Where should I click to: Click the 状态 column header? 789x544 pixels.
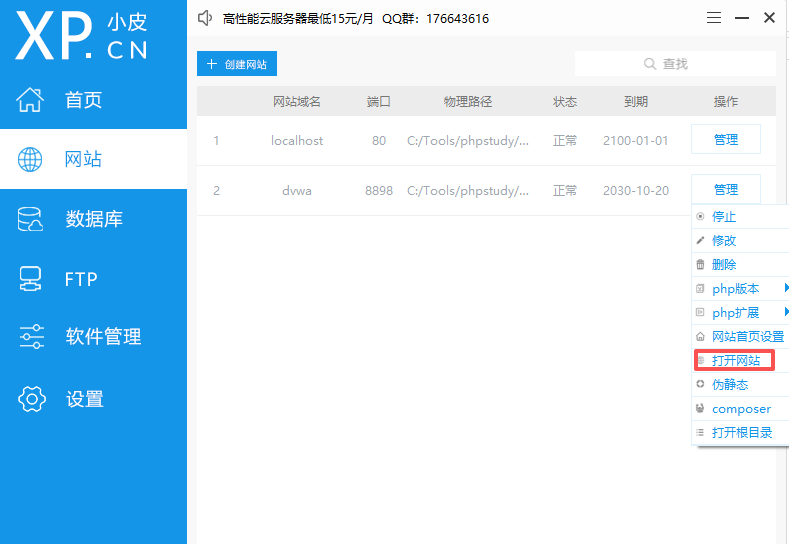point(565,102)
